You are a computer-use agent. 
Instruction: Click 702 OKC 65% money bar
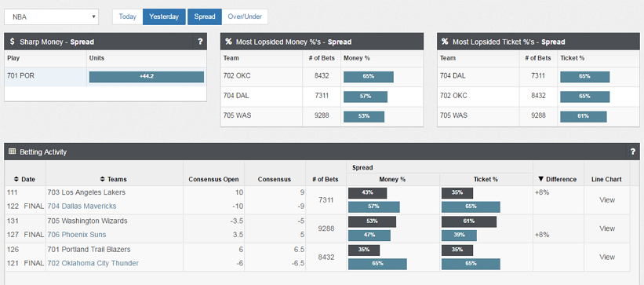click(369, 77)
